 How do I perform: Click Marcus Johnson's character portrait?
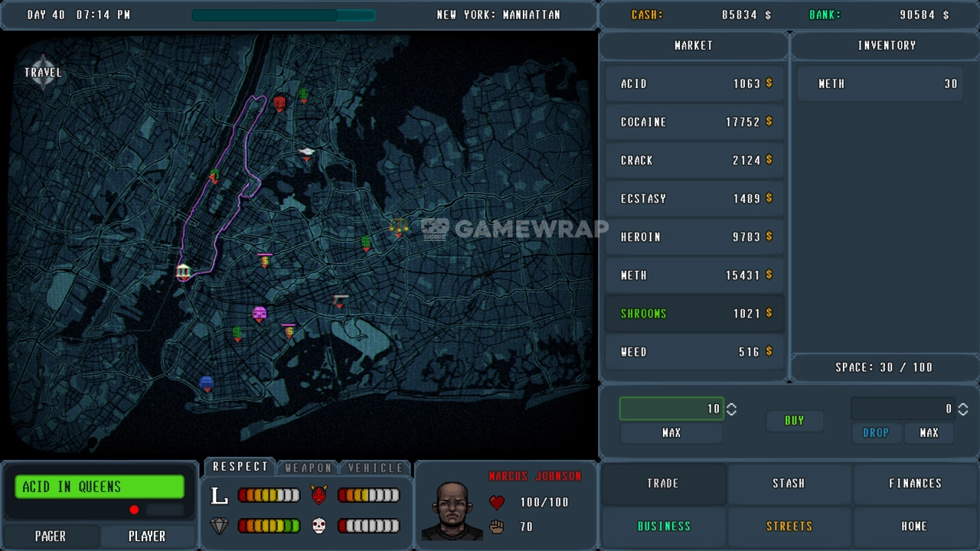452,510
